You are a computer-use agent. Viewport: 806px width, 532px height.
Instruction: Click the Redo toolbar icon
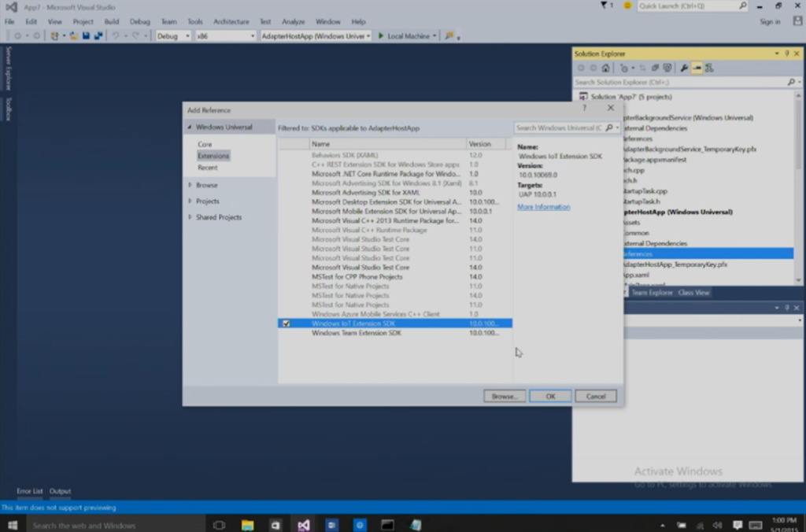135,36
